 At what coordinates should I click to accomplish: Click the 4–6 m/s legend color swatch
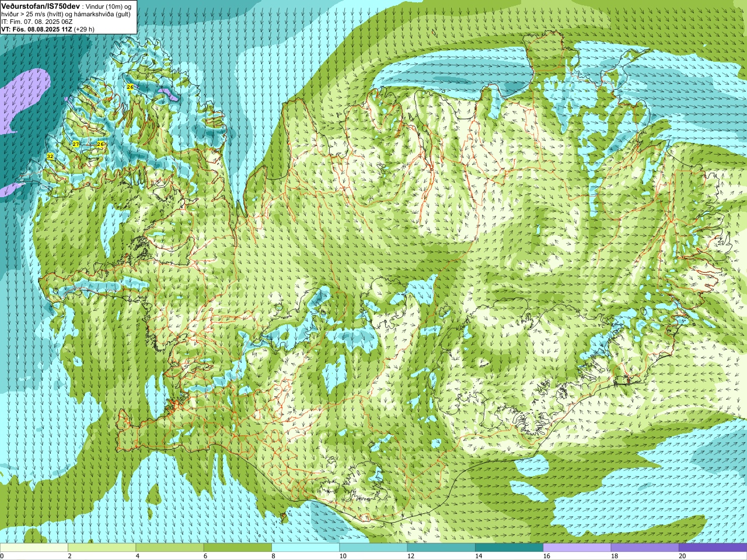[x=169, y=548]
